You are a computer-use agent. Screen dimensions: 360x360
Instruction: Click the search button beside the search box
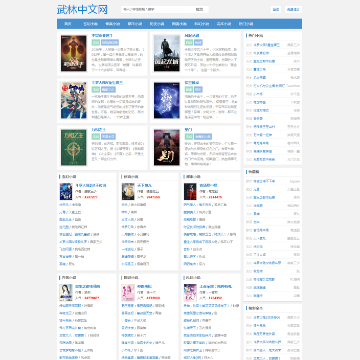(x=199, y=9)
